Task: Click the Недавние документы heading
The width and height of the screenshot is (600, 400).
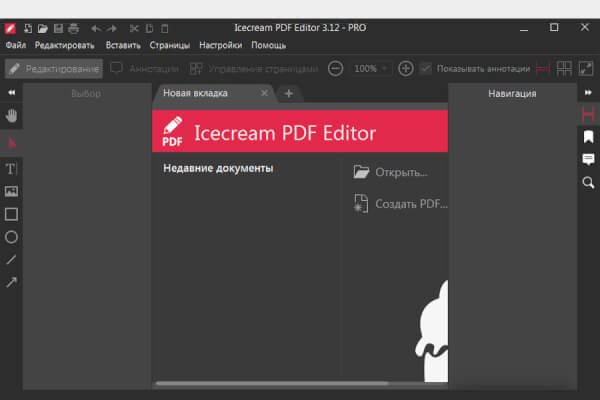Action: pos(218,168)
